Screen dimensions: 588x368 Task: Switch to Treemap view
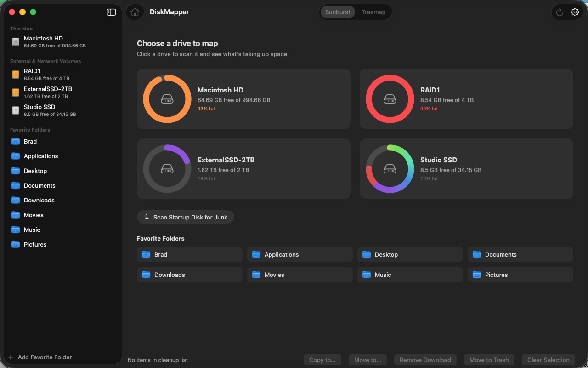373,12
